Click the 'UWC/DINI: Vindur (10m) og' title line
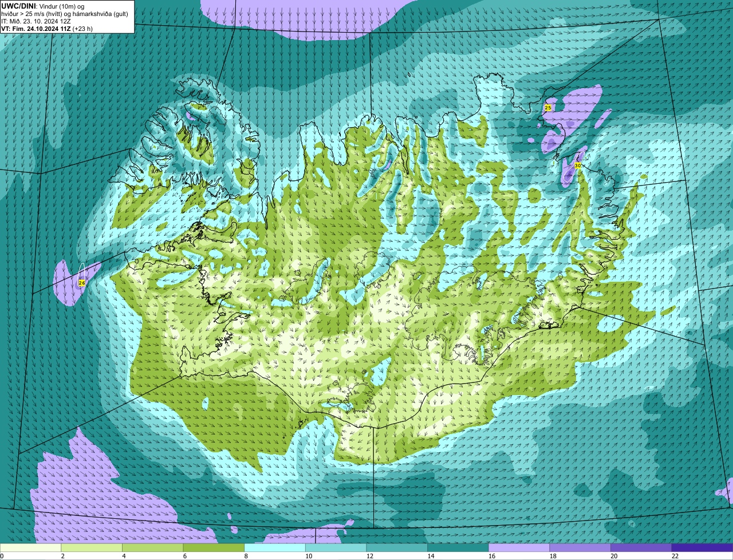The height and width of the screenshot is (560, 733). [42, 6]
